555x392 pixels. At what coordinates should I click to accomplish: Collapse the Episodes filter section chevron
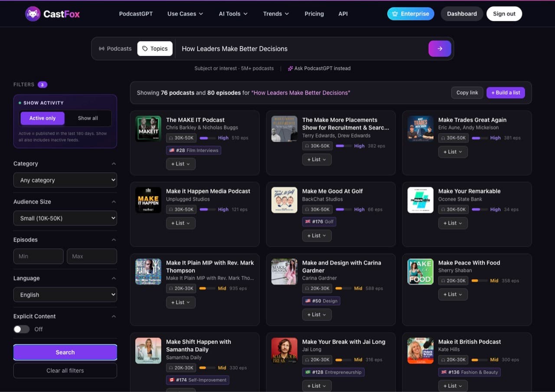tap(114, 240)
